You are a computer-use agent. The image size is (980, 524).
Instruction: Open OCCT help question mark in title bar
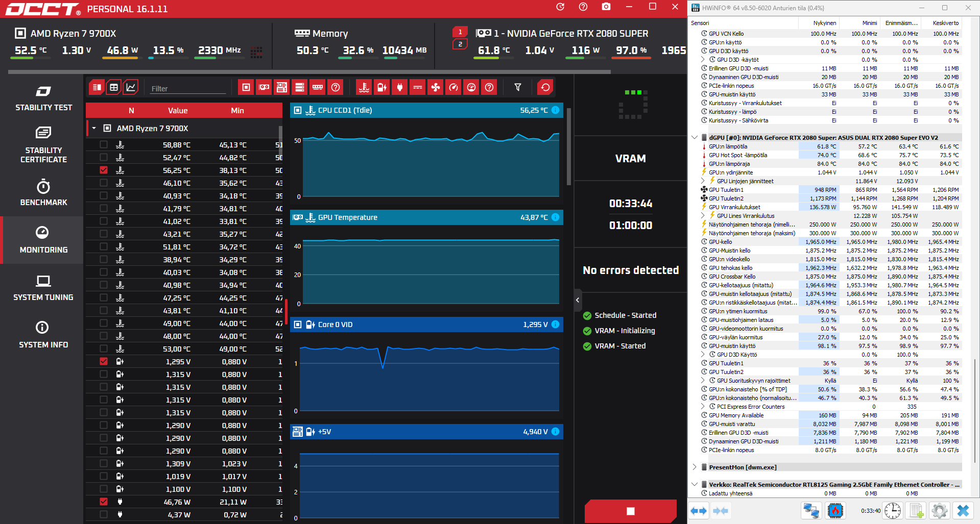583,7
